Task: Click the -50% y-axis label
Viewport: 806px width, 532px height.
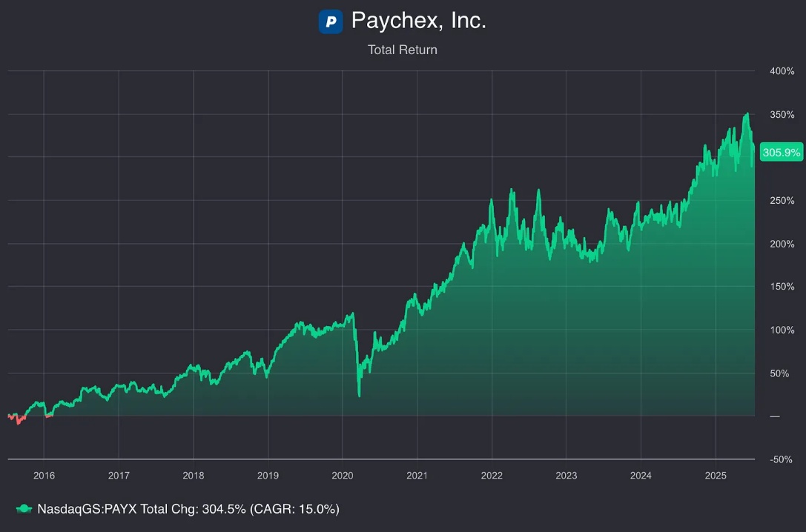Action: coord(781,459)
